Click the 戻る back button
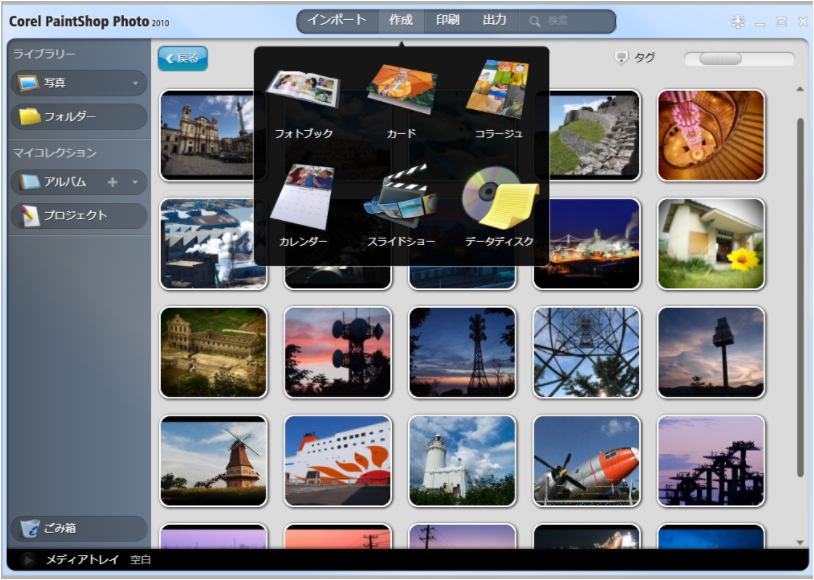This screenshot has height=580, width=814. (x=182, y=59)
